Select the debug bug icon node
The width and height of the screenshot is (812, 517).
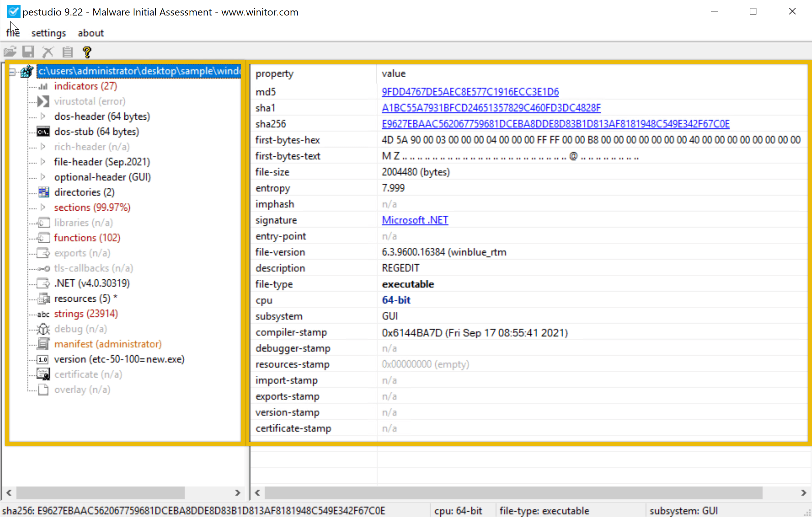pyautogui.click(x=43, y=329)
